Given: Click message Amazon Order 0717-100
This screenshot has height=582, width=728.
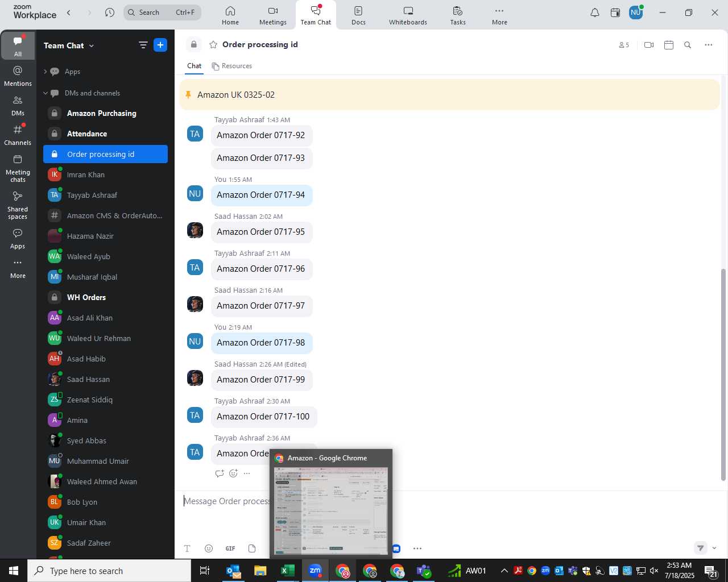Looking at the screenshot, I should click(x=263, y=417).
